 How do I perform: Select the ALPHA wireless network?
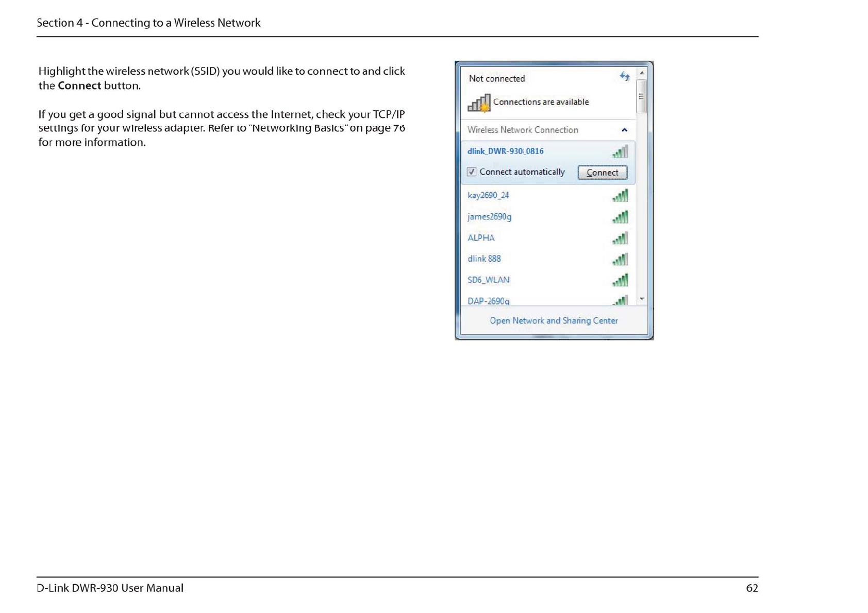point(547,238)
